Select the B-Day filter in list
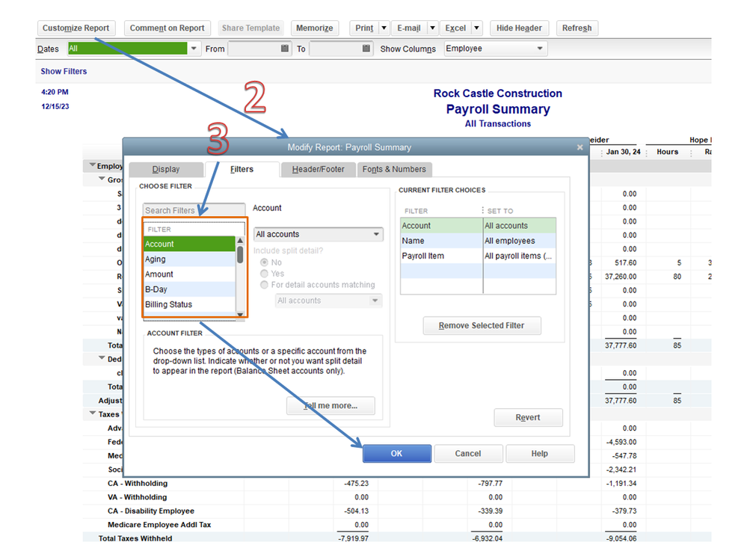This screenshot has height=560, width=747. [x=190, y=289]
